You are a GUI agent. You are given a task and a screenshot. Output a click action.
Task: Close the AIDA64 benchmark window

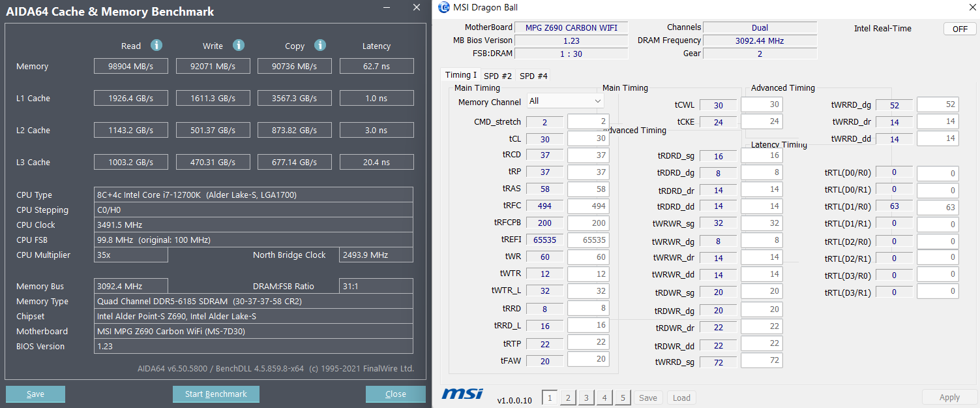(417, 8)
